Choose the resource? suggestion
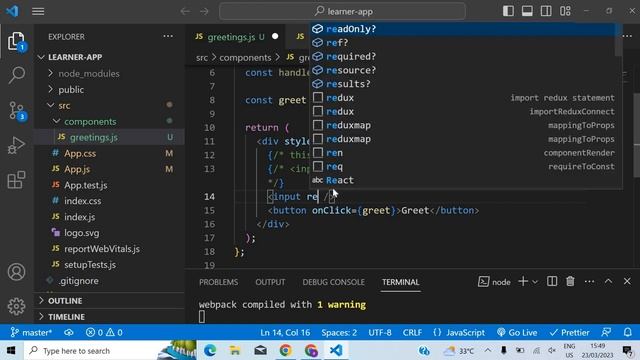The width and height of the screenshot is (640, 360). pyautogui.click(x=463, y=70)
